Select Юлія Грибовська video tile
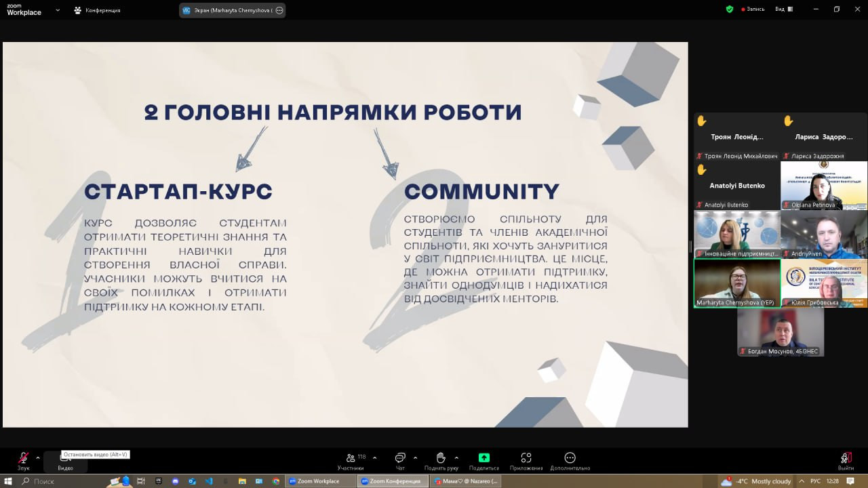The height and width of the screenshot is (488, 868). point(824,283)
